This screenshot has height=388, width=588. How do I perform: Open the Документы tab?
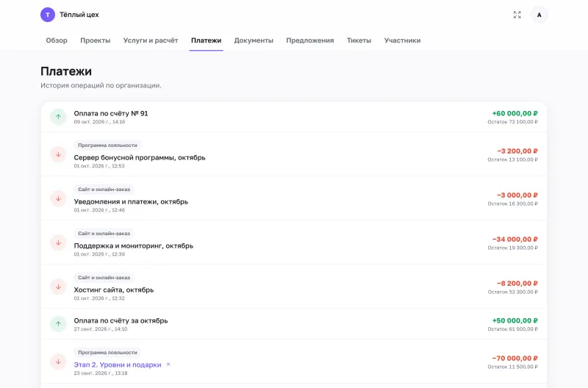coord(254,40)
